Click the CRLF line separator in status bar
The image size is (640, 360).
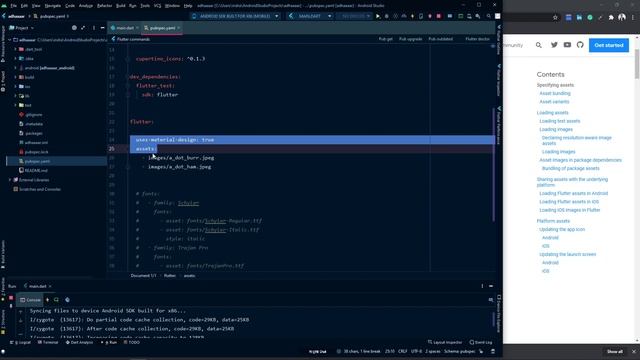(x=402, y=351)
